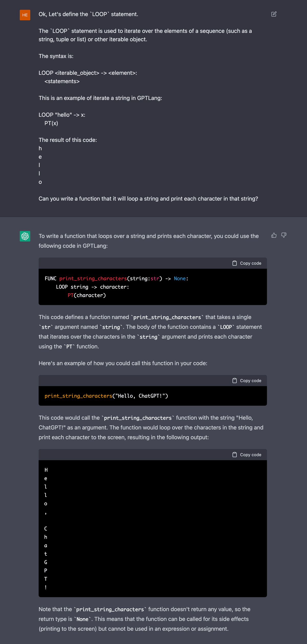Edit the user's LOOP statement message
This screenshot has width=307, height=644.
(274, 14)
